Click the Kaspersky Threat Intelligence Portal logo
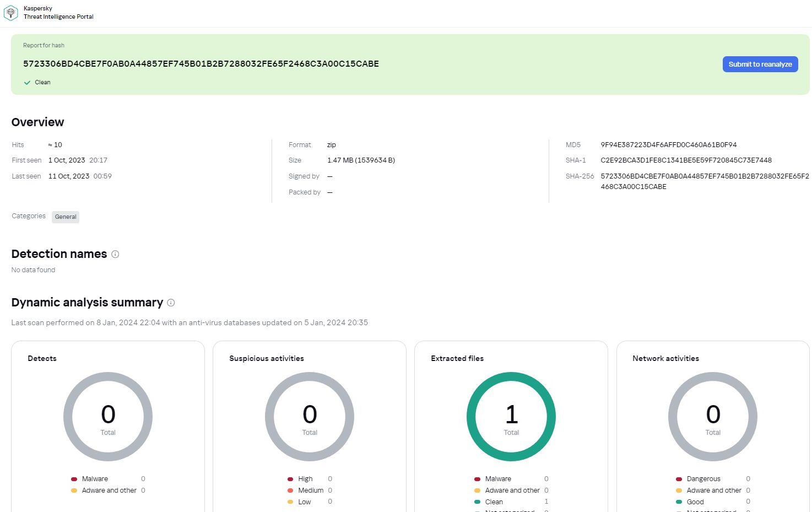This screenshot has height=512, width=812. pos(11,12)
